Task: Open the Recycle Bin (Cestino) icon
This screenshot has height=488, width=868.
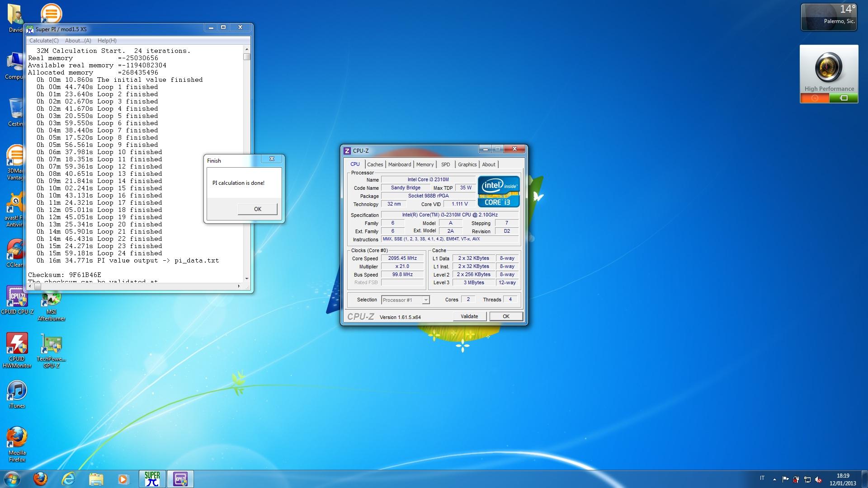Action: 16,112
